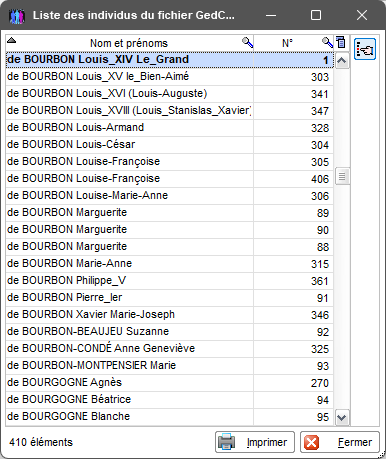Click the scrollbar up arrow
This screenshot has width=386, height=459.
point(342,61)
